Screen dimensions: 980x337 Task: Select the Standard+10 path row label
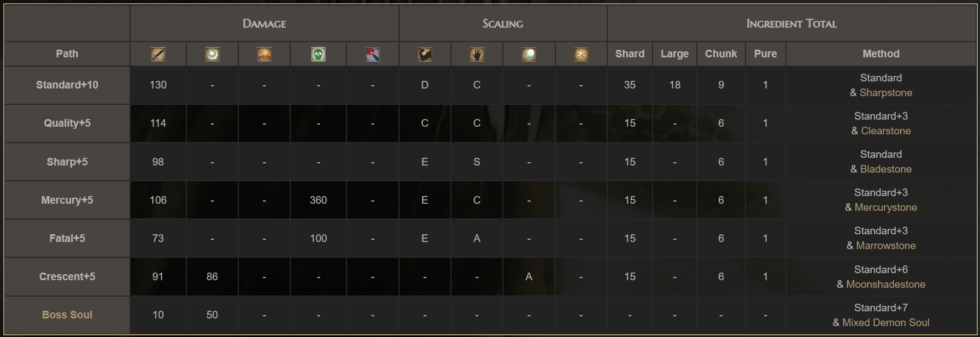click(67, 85)
